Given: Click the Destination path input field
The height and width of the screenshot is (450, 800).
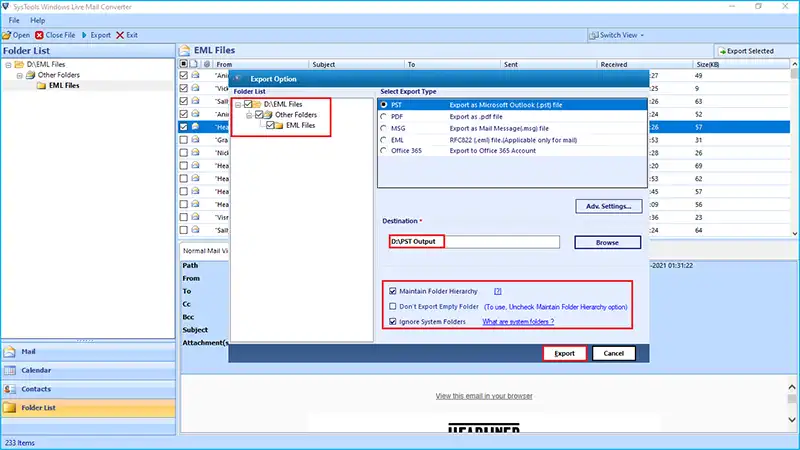Looking at the screenshot, I should tap(474, 242).
